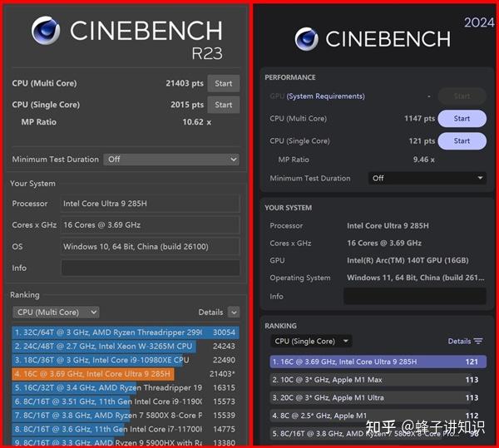Click the 2015 pts single core score

coord(187,105)
